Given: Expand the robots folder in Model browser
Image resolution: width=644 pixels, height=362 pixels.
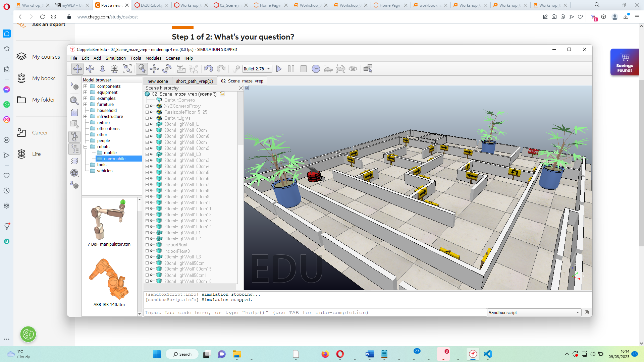Looking at the screenshot, I should (86, 146).
